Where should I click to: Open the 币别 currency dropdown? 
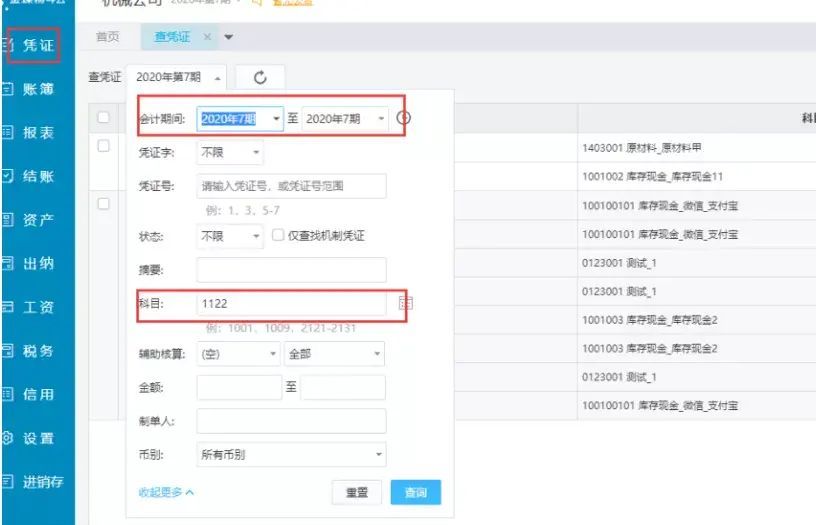[291, 454]
